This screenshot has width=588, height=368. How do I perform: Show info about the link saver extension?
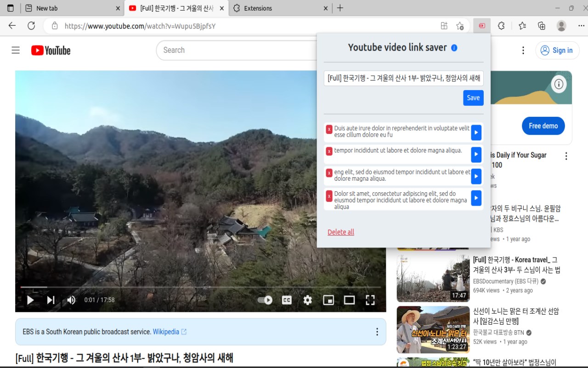click(454, 47)
